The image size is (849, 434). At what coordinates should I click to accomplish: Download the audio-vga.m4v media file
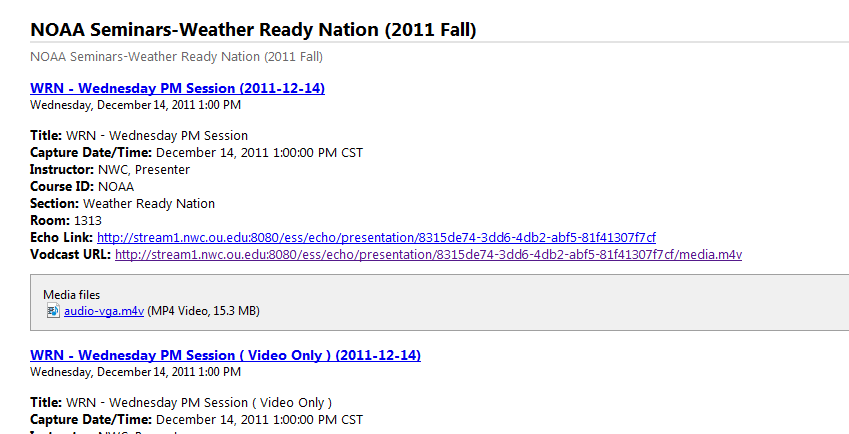click(x=104, y=311)
